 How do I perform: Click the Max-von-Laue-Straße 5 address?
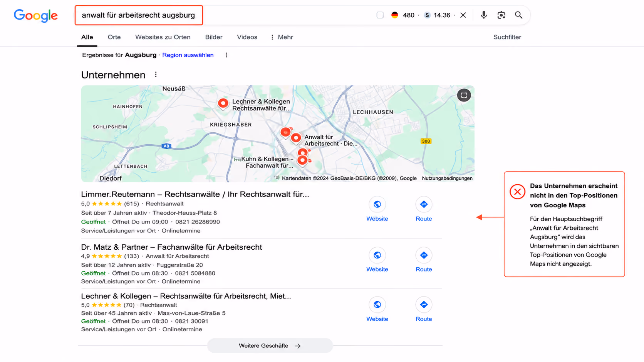[191, 313]
